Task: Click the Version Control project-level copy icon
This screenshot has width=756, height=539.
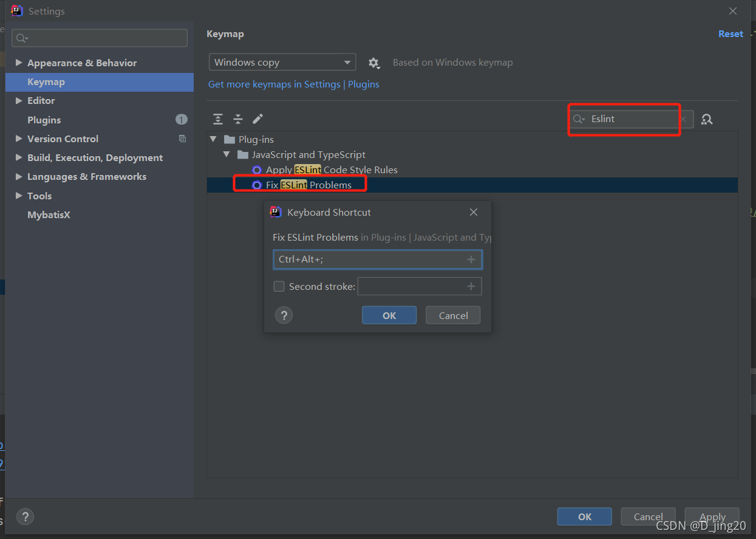Action: click(182, 139)
